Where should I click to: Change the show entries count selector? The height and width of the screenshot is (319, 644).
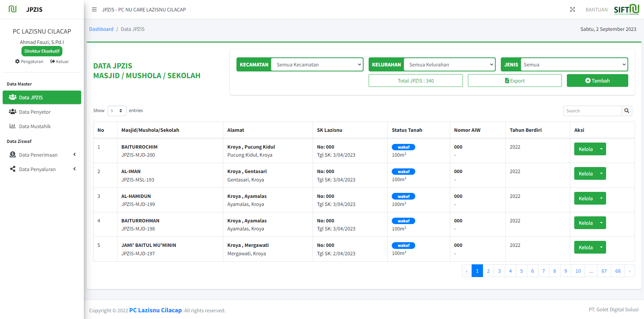click(117, 111)
